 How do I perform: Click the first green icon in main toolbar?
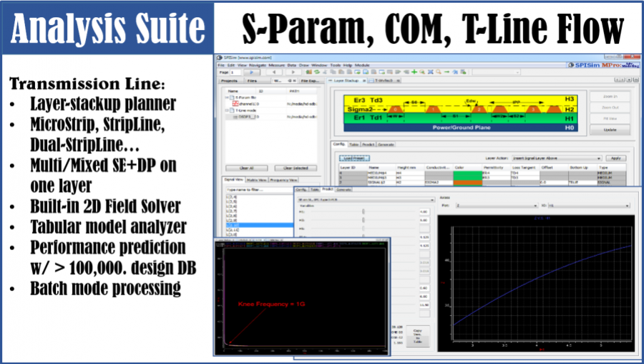pyautogui.click(x=307, y=72)
